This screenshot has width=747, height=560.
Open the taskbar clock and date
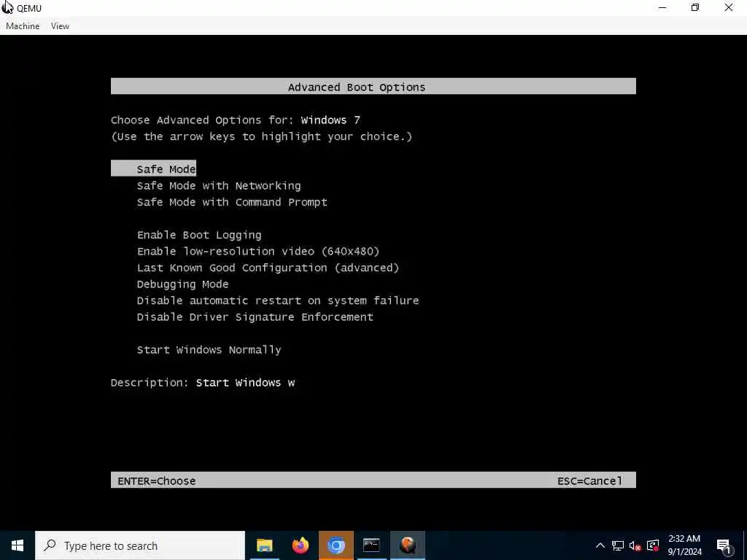point(684,545)
